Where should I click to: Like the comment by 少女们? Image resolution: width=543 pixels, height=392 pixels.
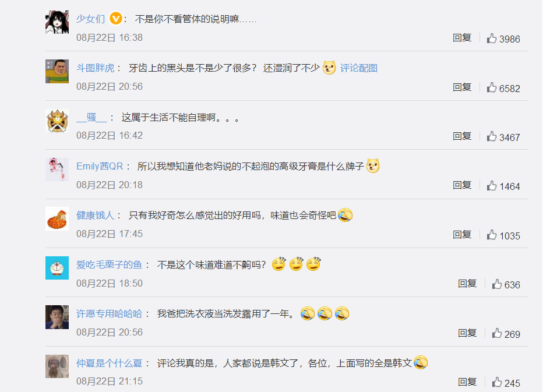(x=491, y=38)
